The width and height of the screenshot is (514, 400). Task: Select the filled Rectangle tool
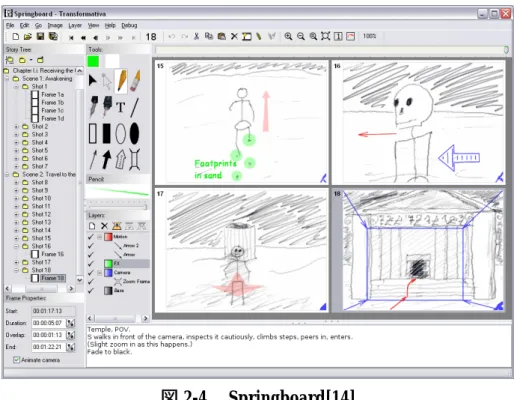tap(106, 134)
